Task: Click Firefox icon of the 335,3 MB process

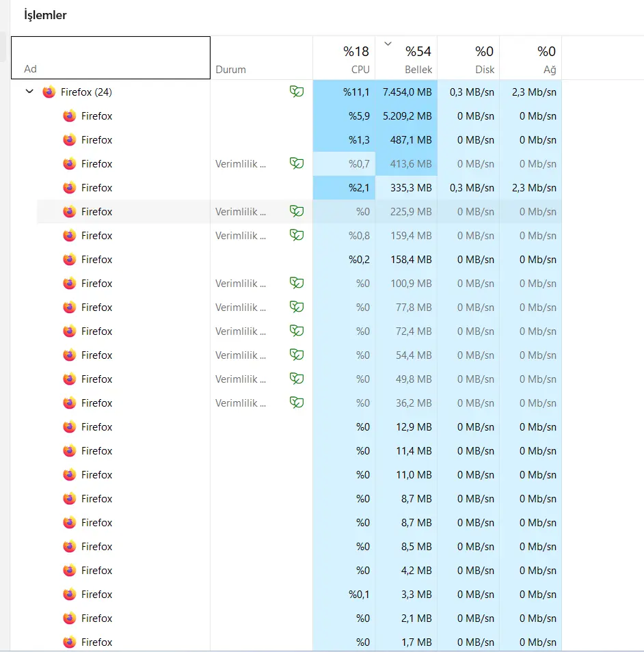Action: [70, 187]
